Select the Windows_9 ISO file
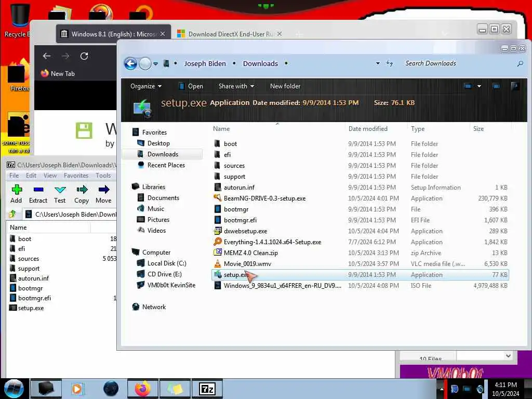The image size is (532, 399). (282, 286)
